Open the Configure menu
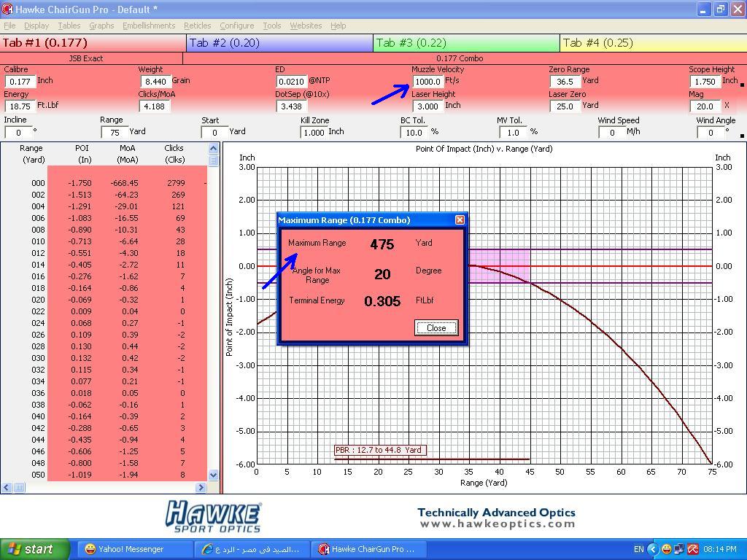Image resolution: width=747 pixels, height=560 pixels. point(237,26)
